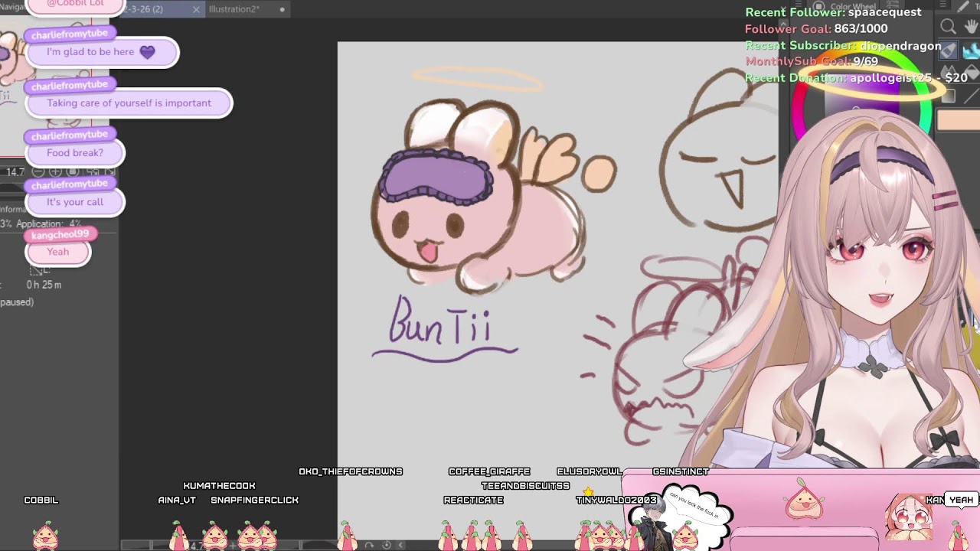Select the Zoom magnifier tool
The height and width of the screenshot is (551, 980).
[x=948, y=27]
